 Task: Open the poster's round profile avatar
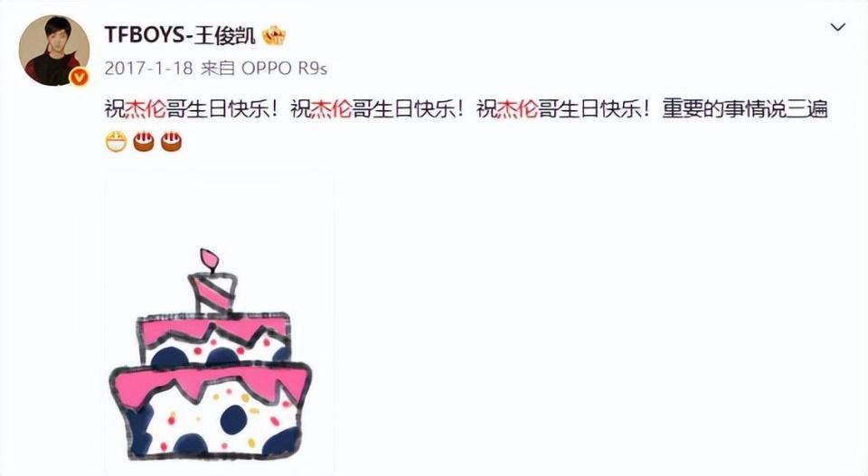(x=53, y=51)
